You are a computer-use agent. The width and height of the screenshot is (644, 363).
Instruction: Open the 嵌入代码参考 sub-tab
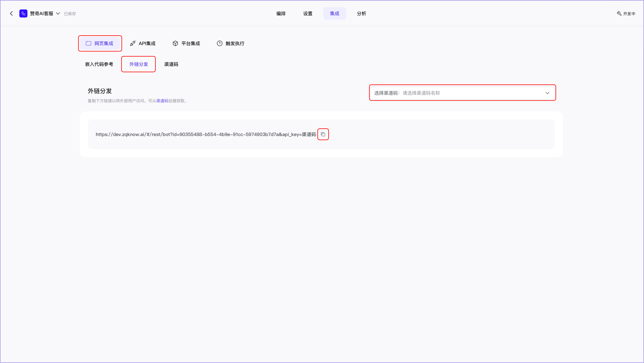click(99, 64)
